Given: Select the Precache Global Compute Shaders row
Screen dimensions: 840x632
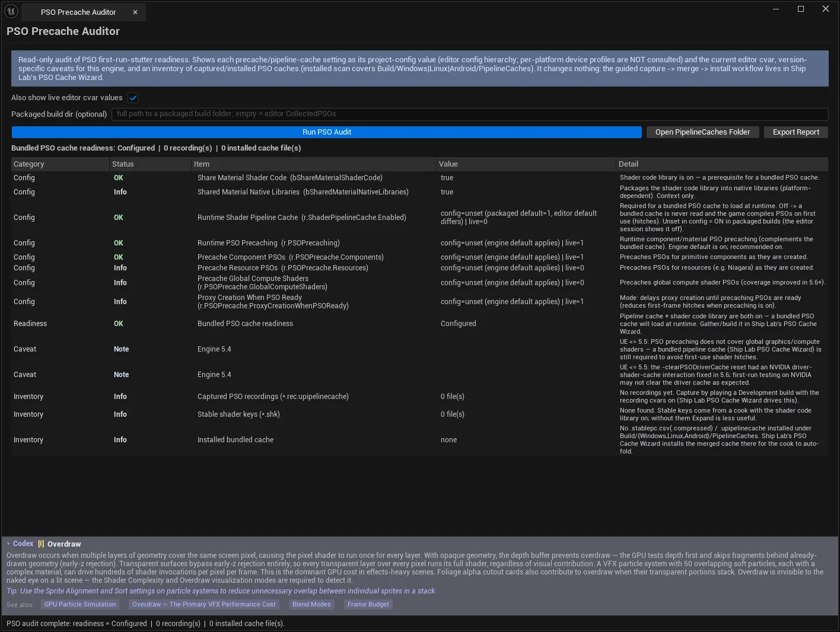Looking at the screenshot, I should pyautogui.click(x=419, y=283).
